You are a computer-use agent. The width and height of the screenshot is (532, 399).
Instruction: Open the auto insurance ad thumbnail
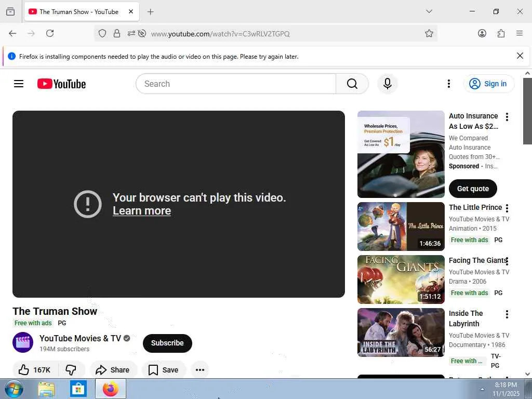point(401,154)
